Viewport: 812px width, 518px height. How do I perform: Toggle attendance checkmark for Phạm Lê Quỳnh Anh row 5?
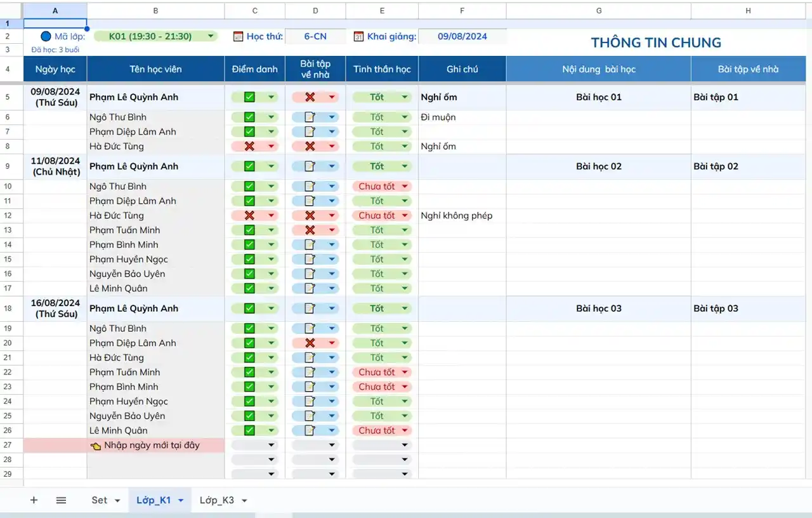(x=249, y=97)
